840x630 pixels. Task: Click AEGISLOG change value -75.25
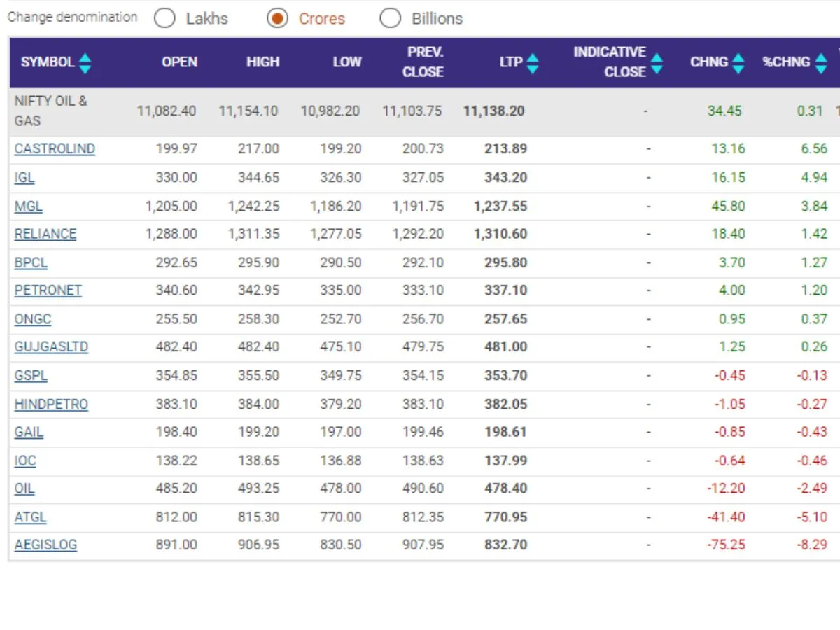click(727, 545)
